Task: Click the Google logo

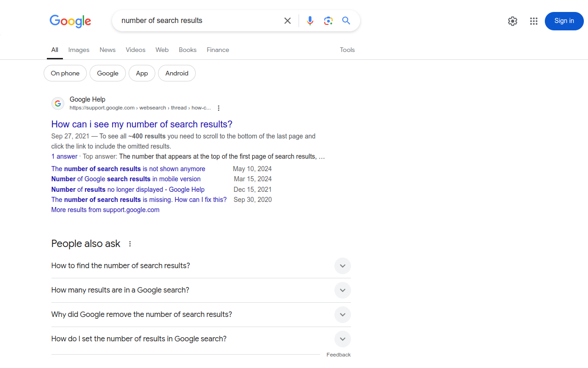Action: click(x=70, y=21)
